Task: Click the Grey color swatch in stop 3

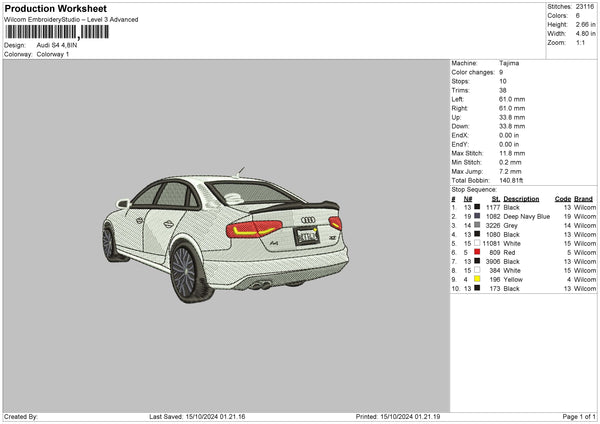Action: coord(477,225)
